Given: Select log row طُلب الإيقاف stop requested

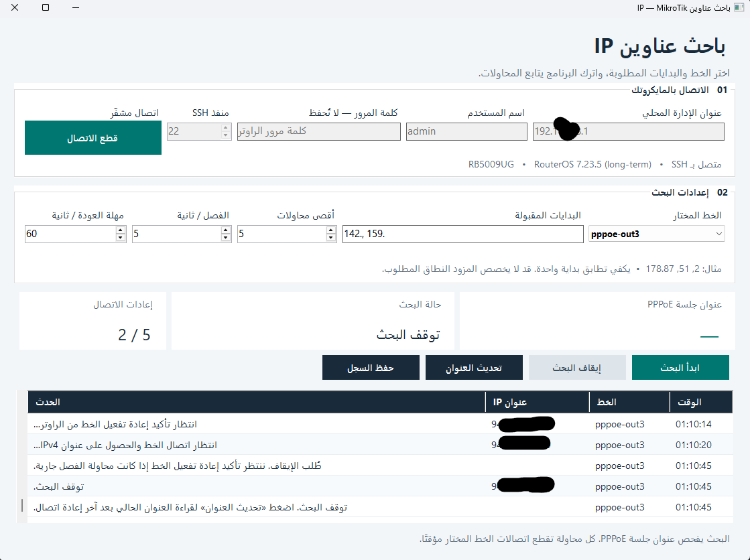Looking at the screenshot, I should [380, 466].
